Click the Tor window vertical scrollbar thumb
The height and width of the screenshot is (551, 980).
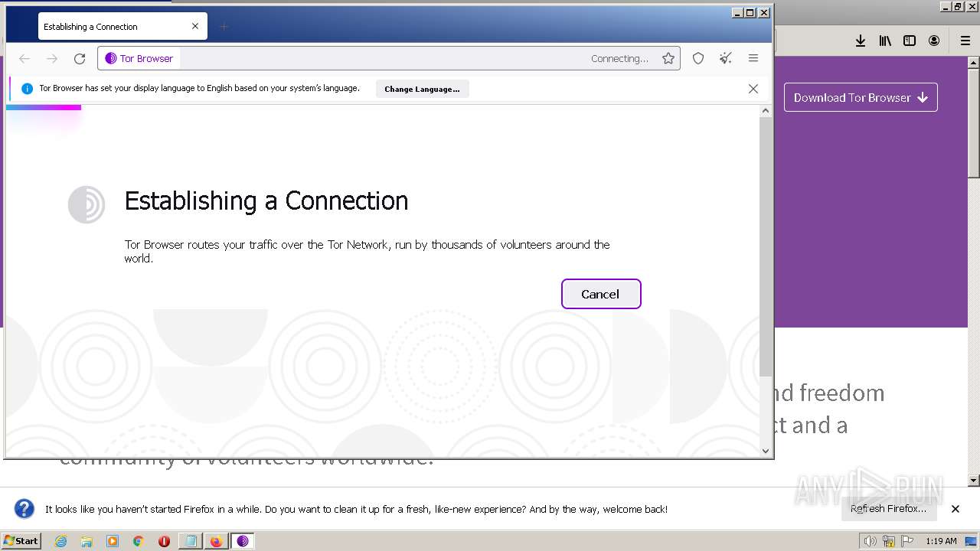tap(765, 246)
